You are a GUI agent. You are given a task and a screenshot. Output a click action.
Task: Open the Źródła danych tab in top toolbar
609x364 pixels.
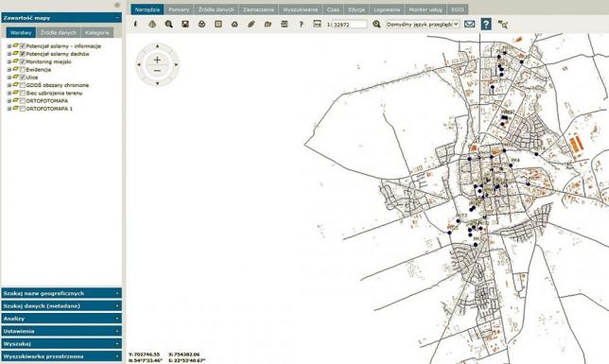tap(217, 9)
